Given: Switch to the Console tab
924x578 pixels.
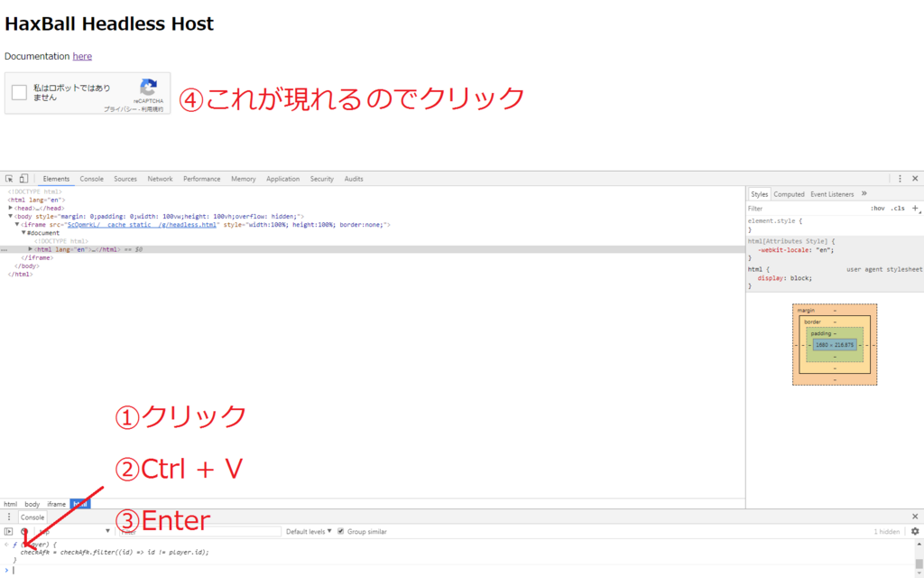Looking at the screenshot, I should click(x=91, y=179).
